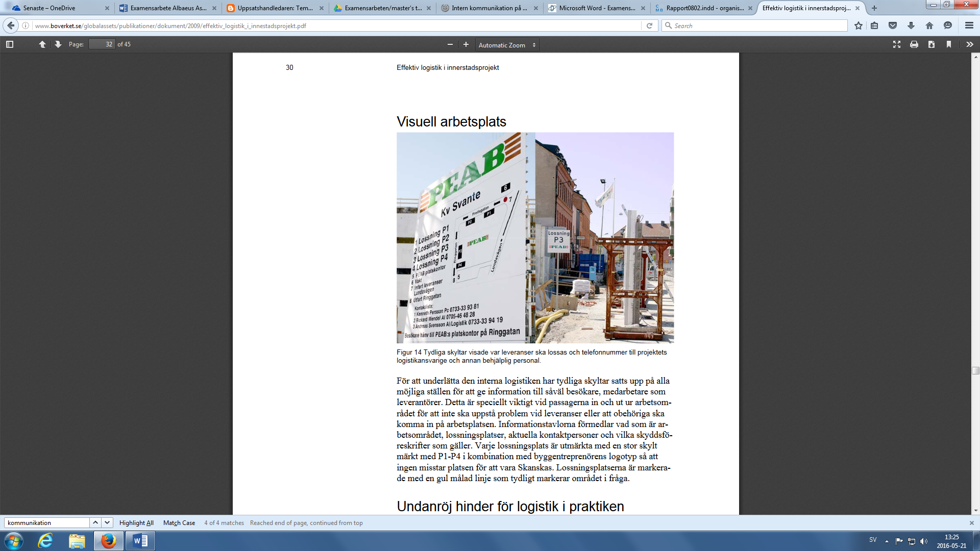The width and height of the screenshot is (980, 551).
Task: Click the vertical scrollbar thumb
Action: pos(975,371)
